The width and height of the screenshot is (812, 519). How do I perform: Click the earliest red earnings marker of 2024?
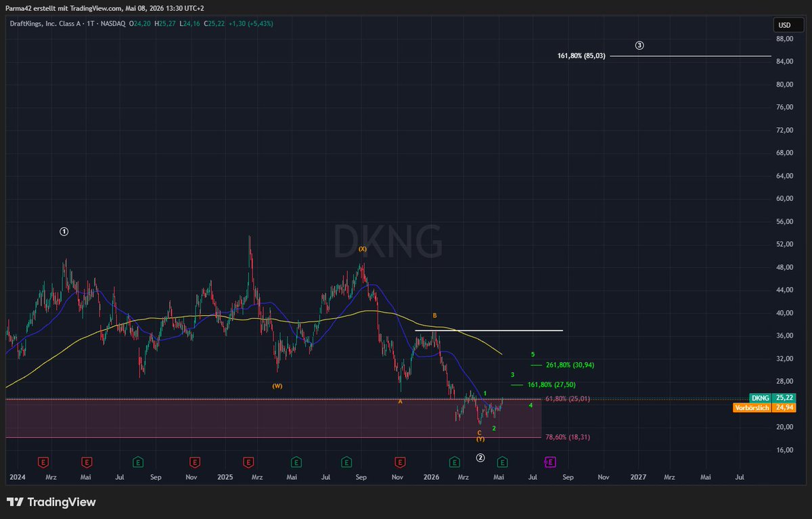point(43,462)
